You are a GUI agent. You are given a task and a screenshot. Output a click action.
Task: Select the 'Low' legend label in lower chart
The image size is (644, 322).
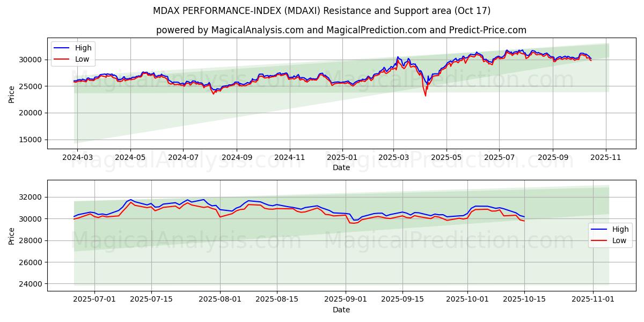[x=619, y=241]
